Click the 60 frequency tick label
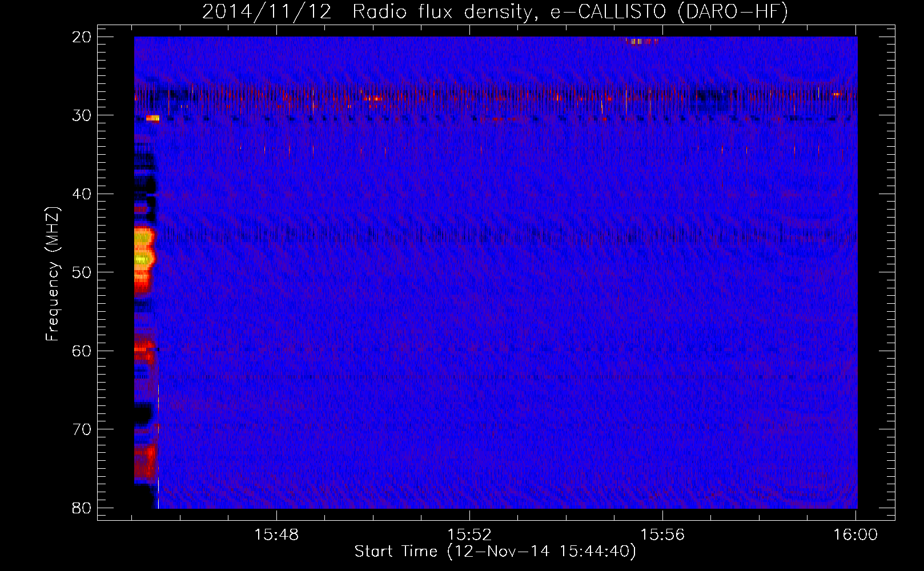 click(82, 351)
